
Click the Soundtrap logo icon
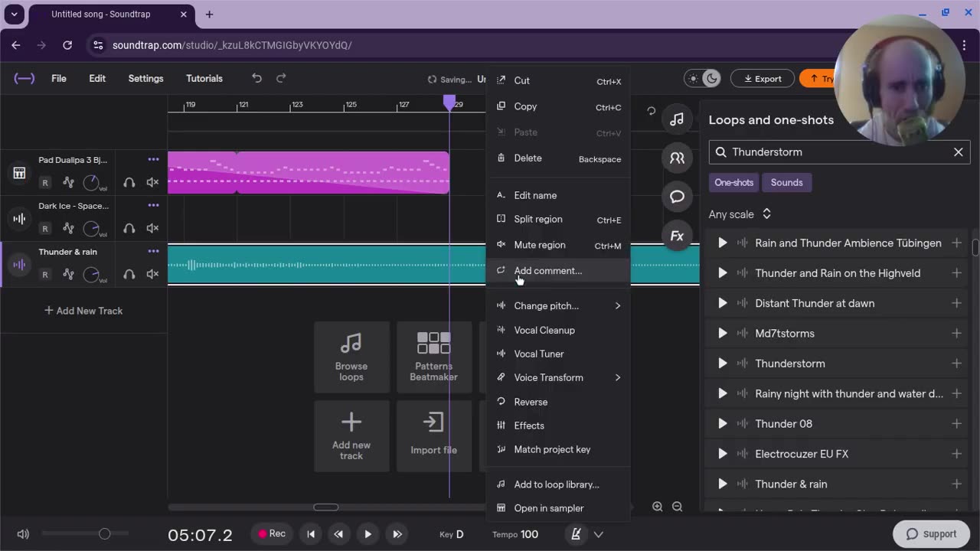pyautogui.click(x=24, y=78)
